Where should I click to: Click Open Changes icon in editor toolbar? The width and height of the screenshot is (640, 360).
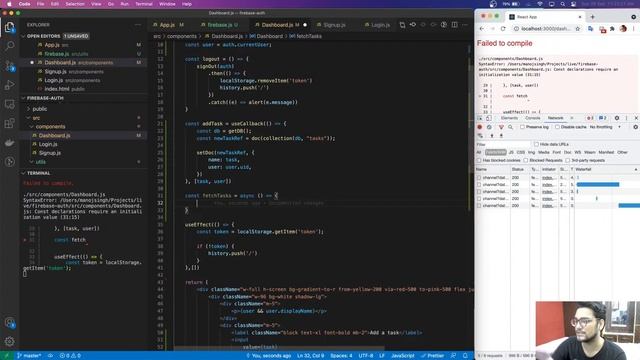click(x=402, y=25)
